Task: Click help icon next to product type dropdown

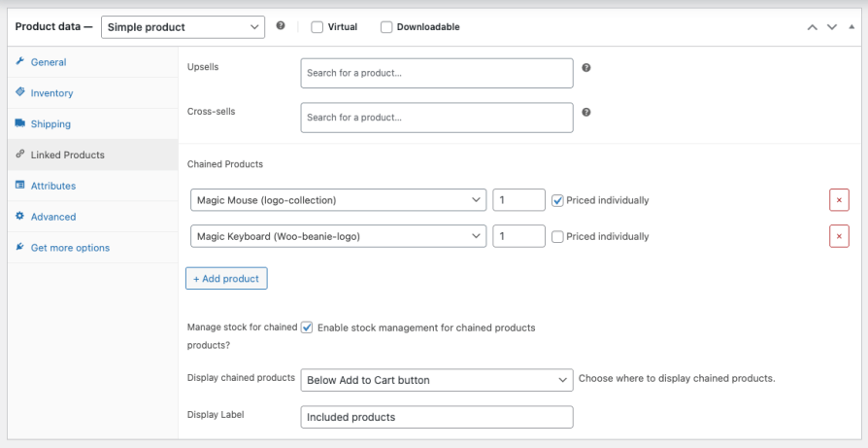Action: pos(281,26)
